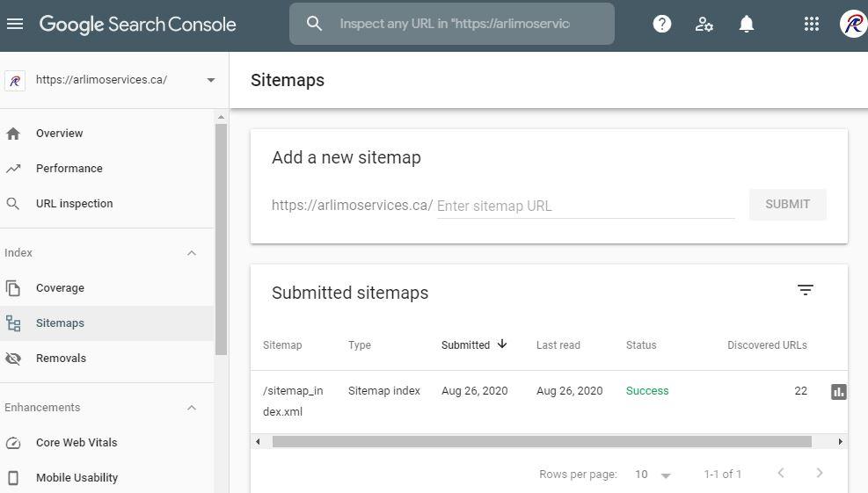The image size is (868, 493).
Task: Click the Performance trend icon
Action: (x=13, y=169)
